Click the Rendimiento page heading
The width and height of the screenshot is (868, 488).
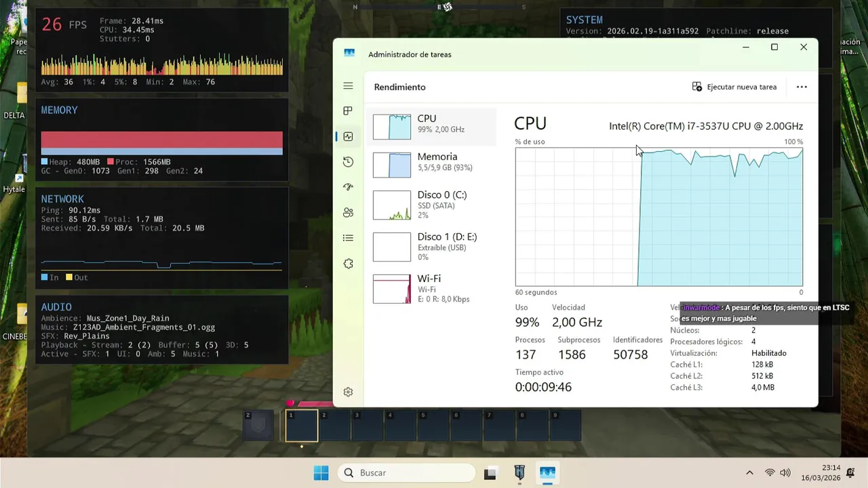point(400,87)
